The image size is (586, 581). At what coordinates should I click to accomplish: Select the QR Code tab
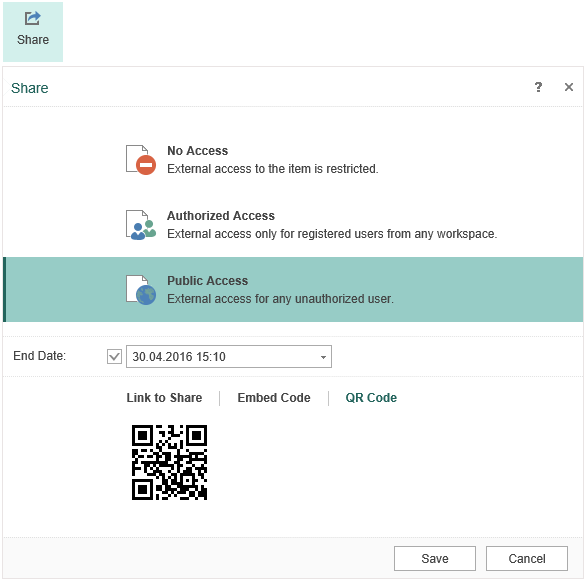click(x=371, y=398)
